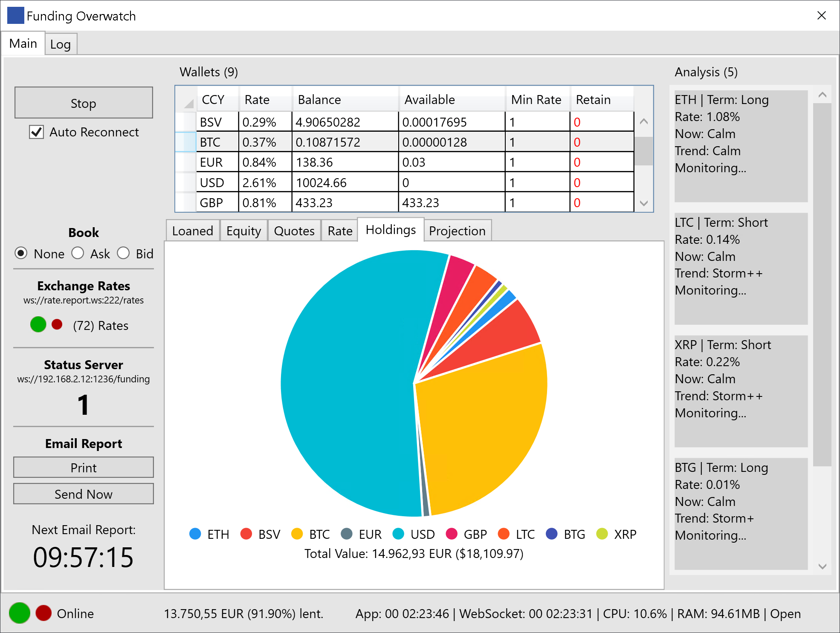Click the red Exchange Rates status indicator
Viewport: 840px width, 633px height.
(x=57, y=324)
